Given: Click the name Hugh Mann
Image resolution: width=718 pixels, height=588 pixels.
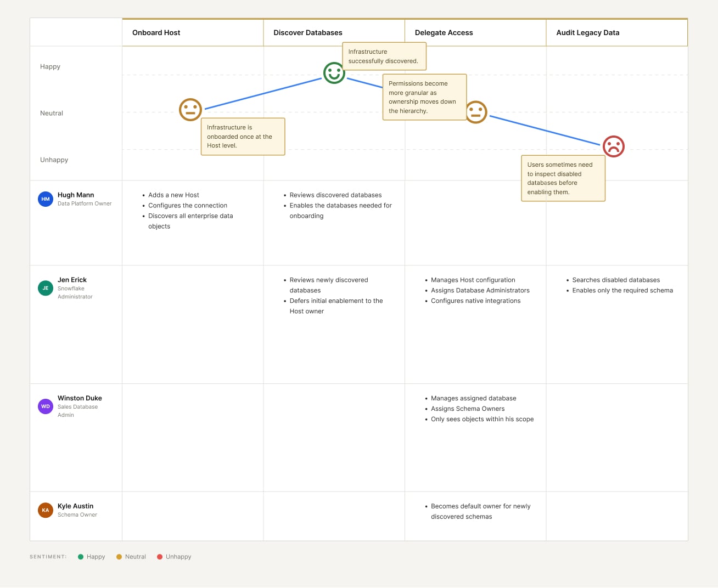Looking at the screenshot, I should click(76, 195).
